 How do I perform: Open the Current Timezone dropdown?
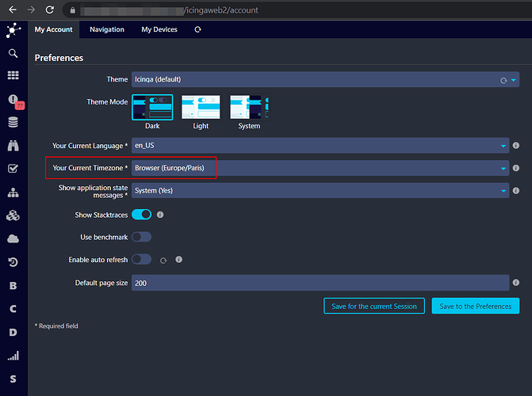click(x=320, y=168)
